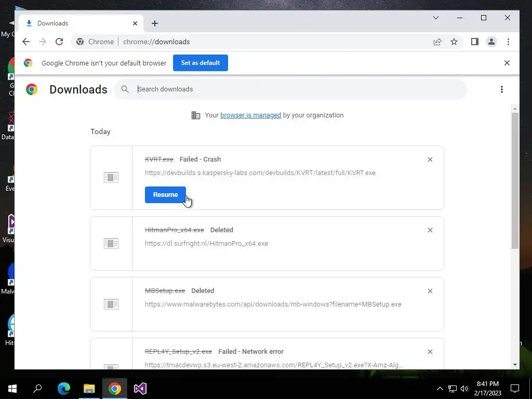Click the HitmanPro_x64.exe file name
Screen dimensions: 532x399
[x=175, y=230]
